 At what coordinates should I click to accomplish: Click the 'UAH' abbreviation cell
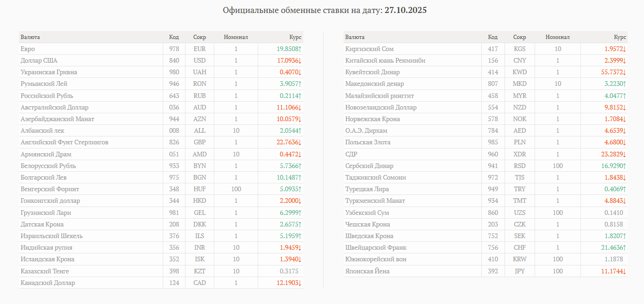click(x=200, y=72)
